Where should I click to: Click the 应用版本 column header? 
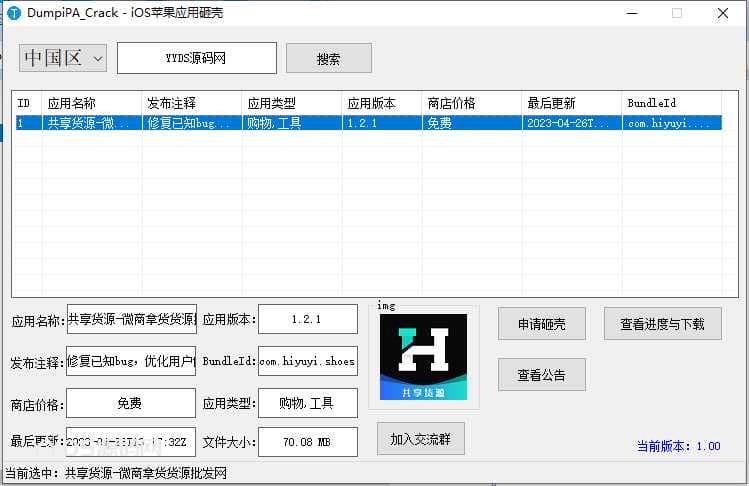point(382,103)
